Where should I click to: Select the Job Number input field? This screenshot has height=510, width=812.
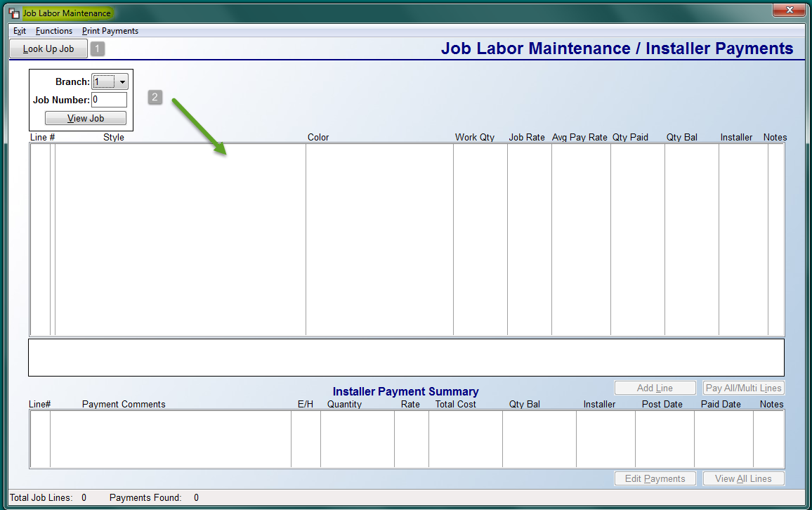tap(109, 99)
